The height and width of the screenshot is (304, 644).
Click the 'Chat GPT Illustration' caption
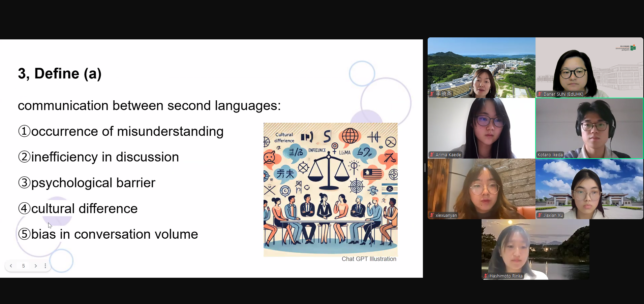pyautogui.click(x=369, y=259)
